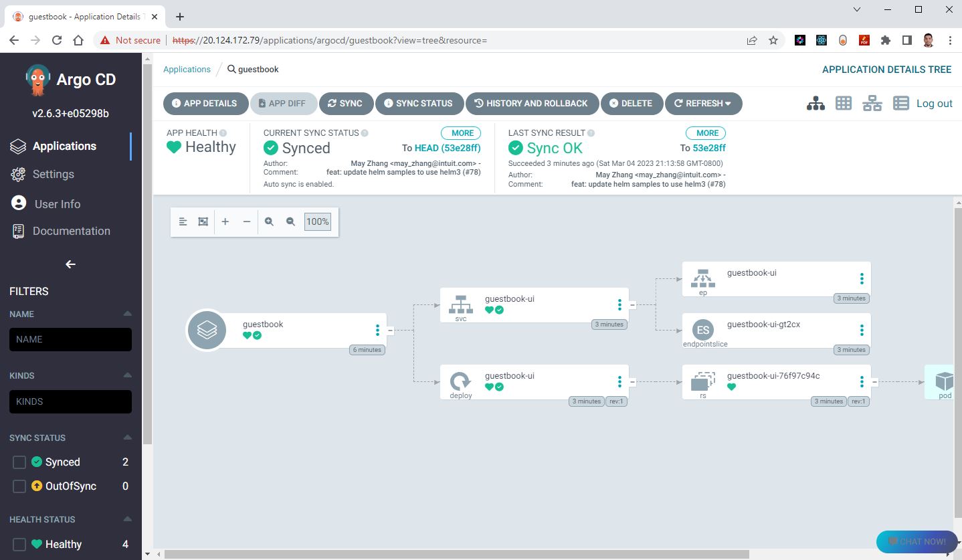Check the Synced filter checkbox
This screenshot has height=560, width=962.
pos(19,462)
